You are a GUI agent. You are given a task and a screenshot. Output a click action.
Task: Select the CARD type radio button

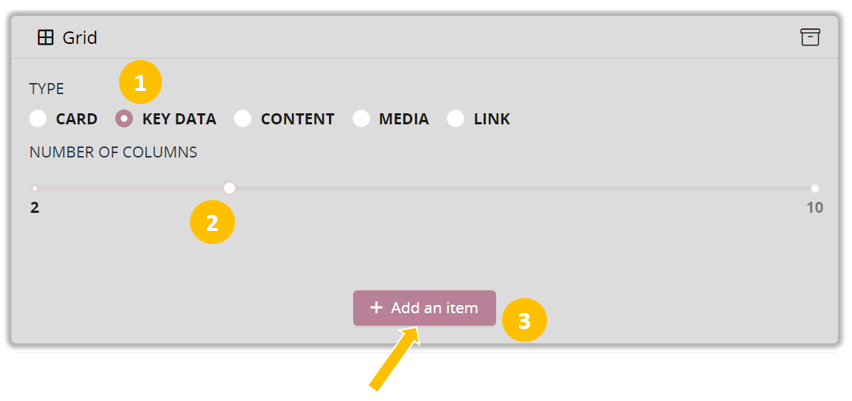coord(38,119)
